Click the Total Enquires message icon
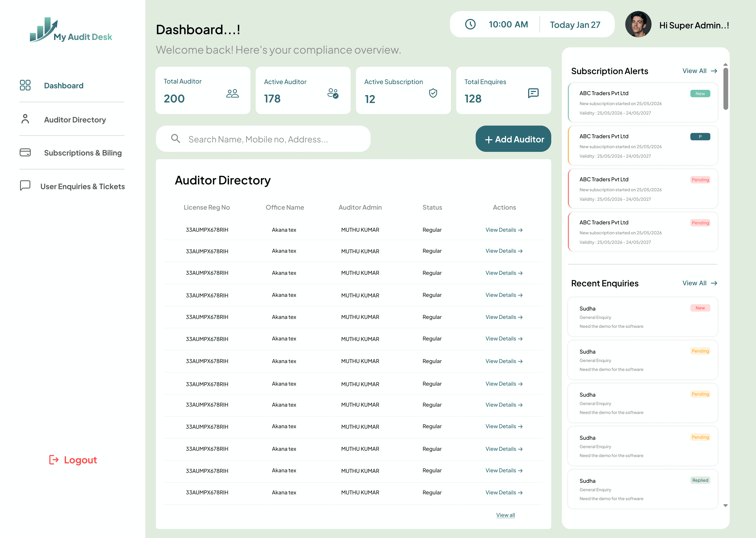The image size is (756, 538). [533, 93]
